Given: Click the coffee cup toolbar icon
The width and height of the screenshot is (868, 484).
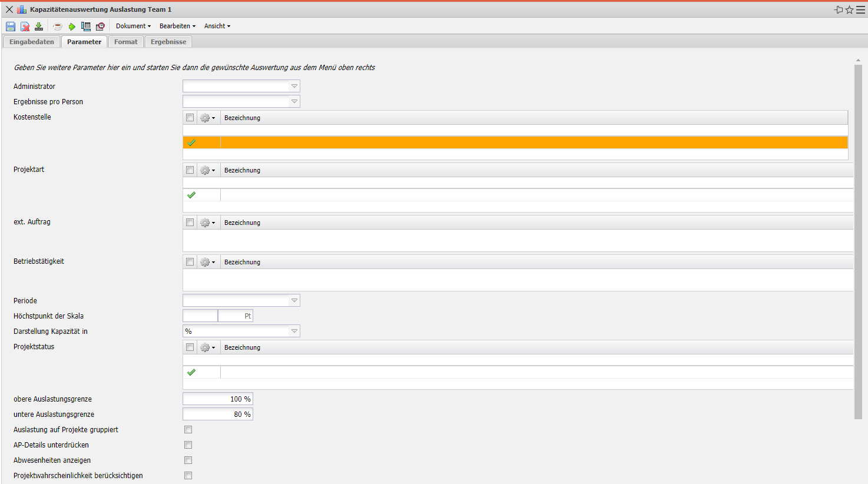Looking at the screenshot, I should [58, 26].
